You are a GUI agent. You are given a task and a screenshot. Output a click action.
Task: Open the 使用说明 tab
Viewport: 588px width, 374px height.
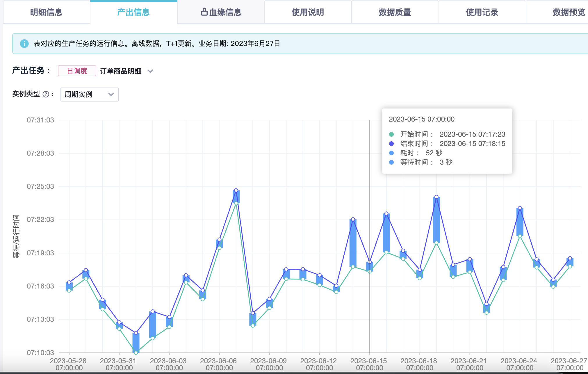(308, 12)
